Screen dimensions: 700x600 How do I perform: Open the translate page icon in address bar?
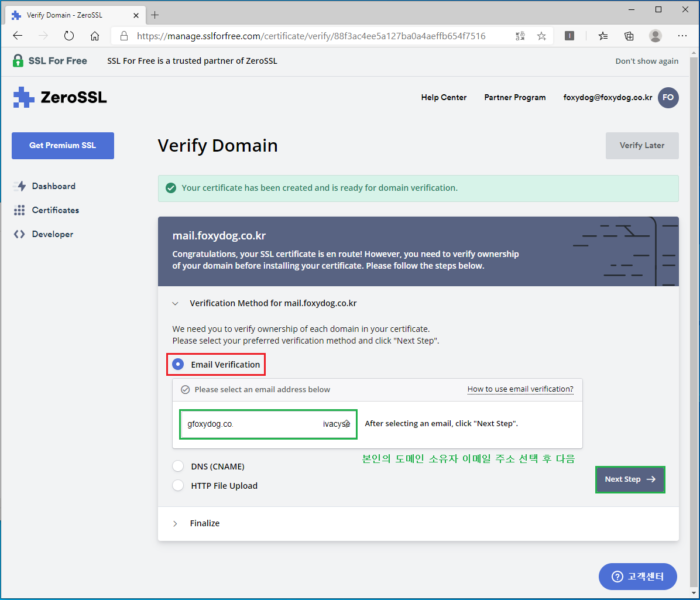pyautogui.click(x=520, y=36)
